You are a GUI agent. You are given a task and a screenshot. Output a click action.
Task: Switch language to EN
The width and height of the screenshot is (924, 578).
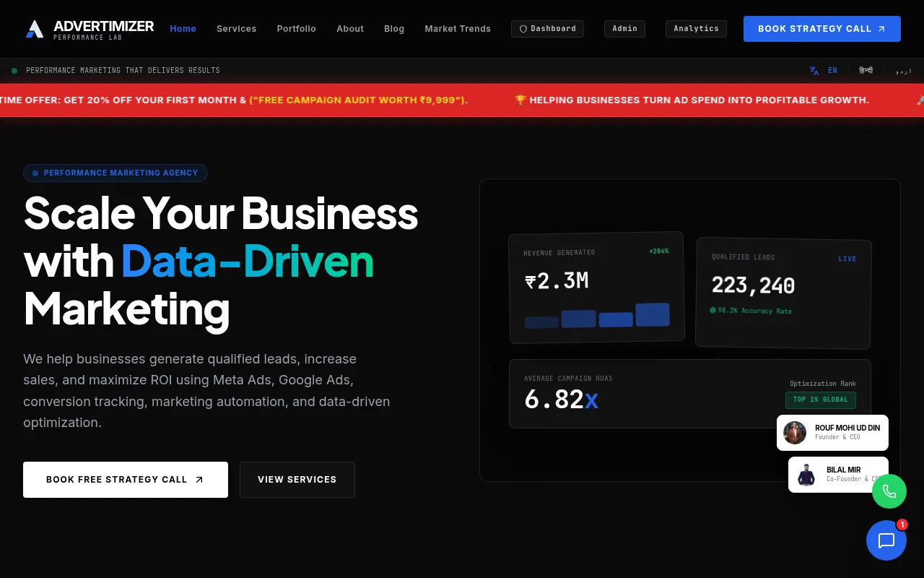click(x=832, y=71)
